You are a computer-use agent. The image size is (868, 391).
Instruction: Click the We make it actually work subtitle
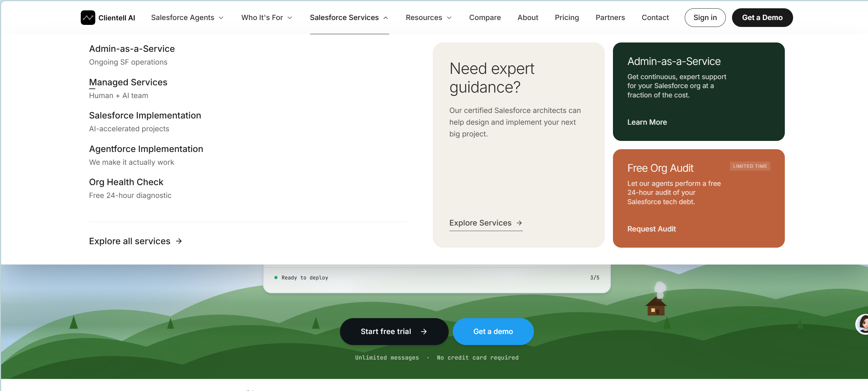click(131, 162)
